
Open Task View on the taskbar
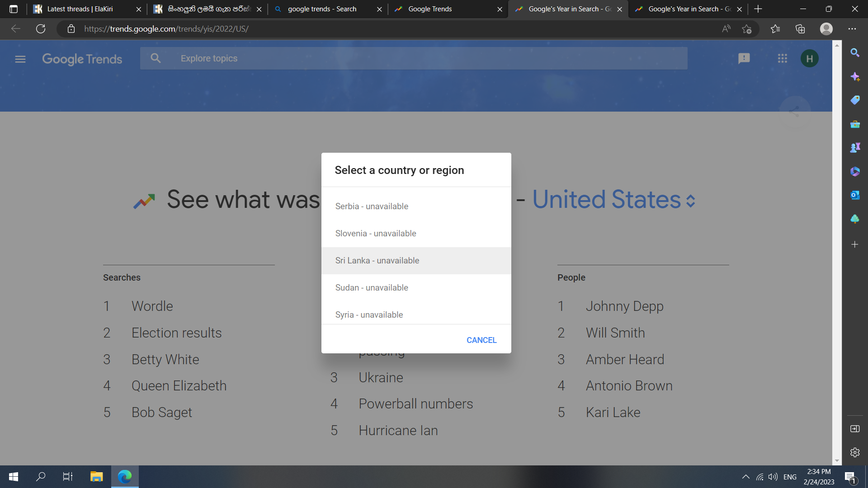(68, 477)
